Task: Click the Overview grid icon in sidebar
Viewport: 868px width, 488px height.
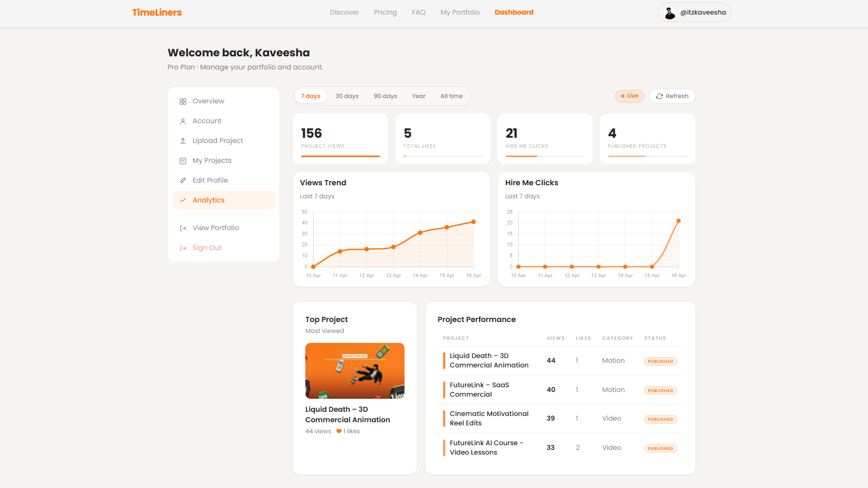Action: (x=183, y=101)
